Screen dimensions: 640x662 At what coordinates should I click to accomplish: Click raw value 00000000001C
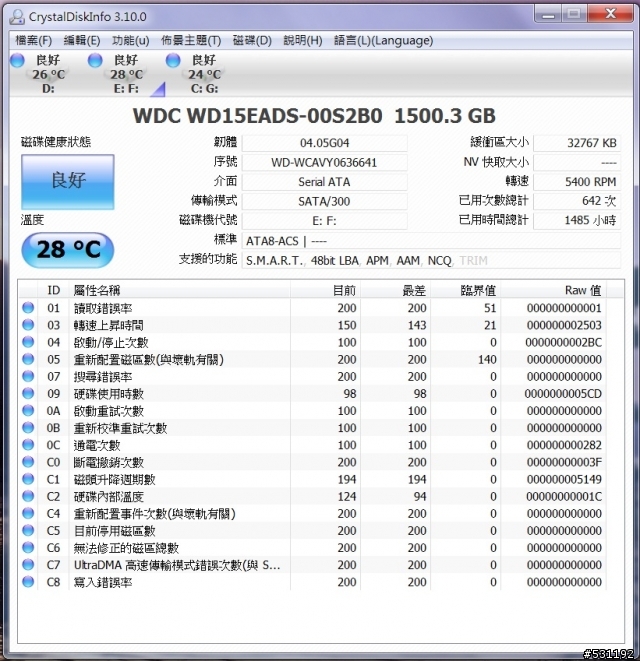564,496
